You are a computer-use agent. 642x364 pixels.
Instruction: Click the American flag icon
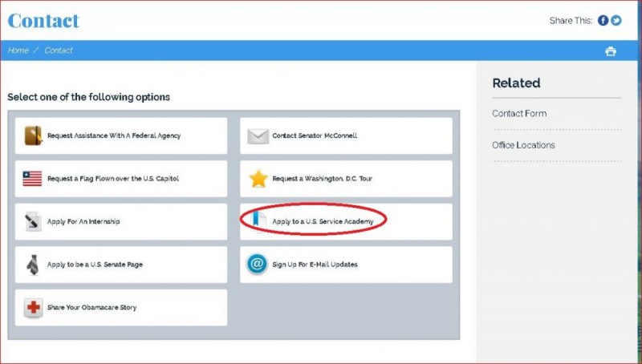point(33,179)
